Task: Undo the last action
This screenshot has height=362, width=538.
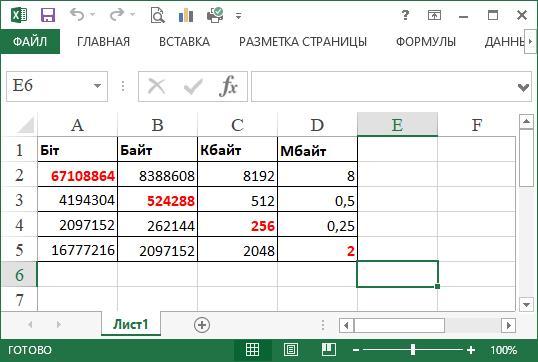Action: pyautogui.click(x=77, y=15)
